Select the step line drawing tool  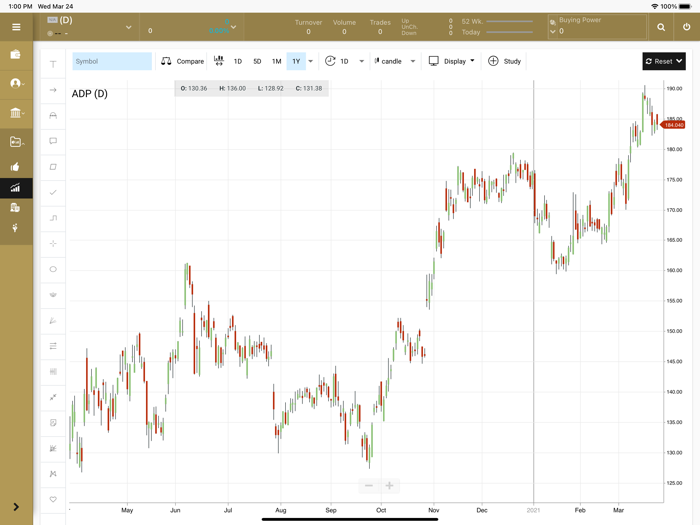[x=53, y=218]
